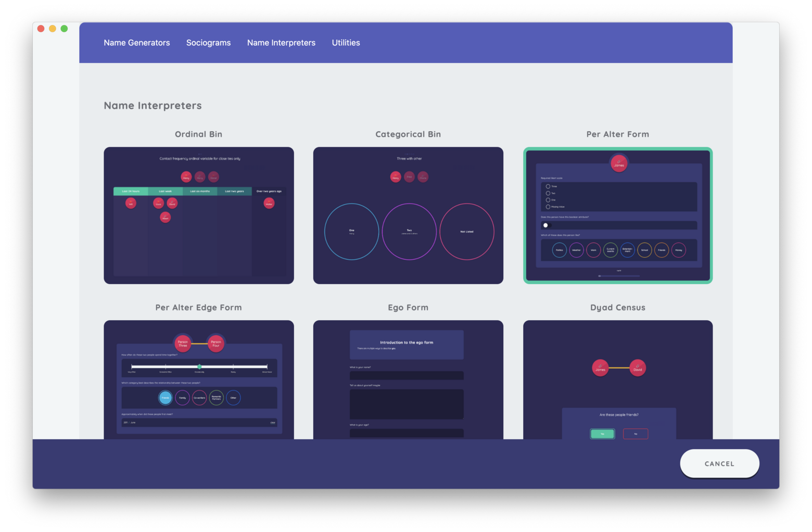Click the James node in Per Alter Form

point(618,163)
